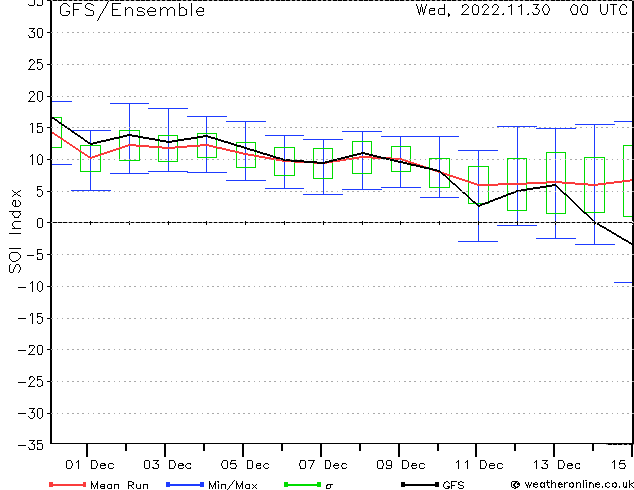Click the Min/Max legend label
The height and width of the screenshot is (490, 634).
point(232,485)
